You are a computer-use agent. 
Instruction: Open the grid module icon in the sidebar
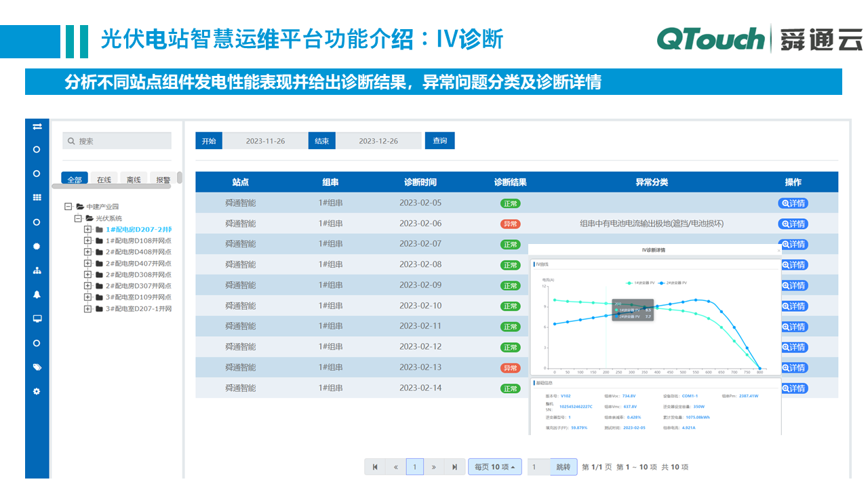click(37, 197)
